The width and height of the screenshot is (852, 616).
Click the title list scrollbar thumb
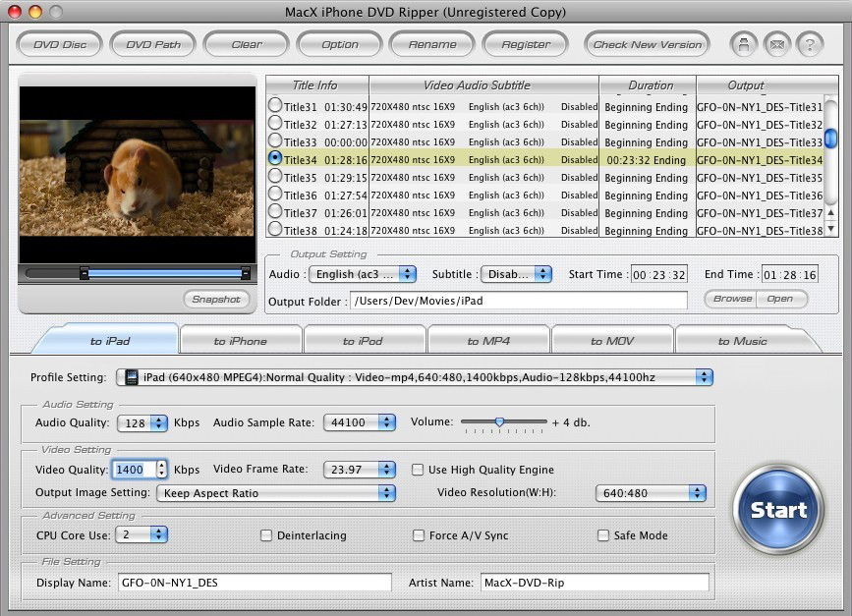pos(830,138)
